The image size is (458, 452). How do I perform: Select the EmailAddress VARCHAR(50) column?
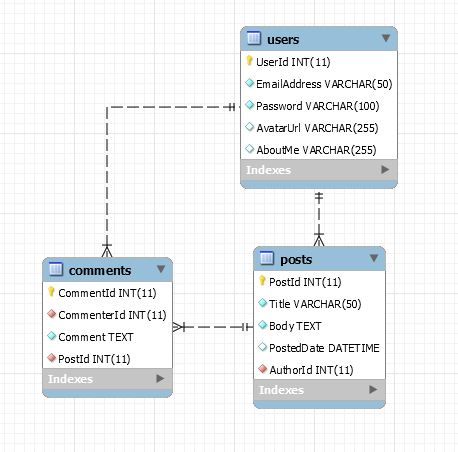point(324,84)
